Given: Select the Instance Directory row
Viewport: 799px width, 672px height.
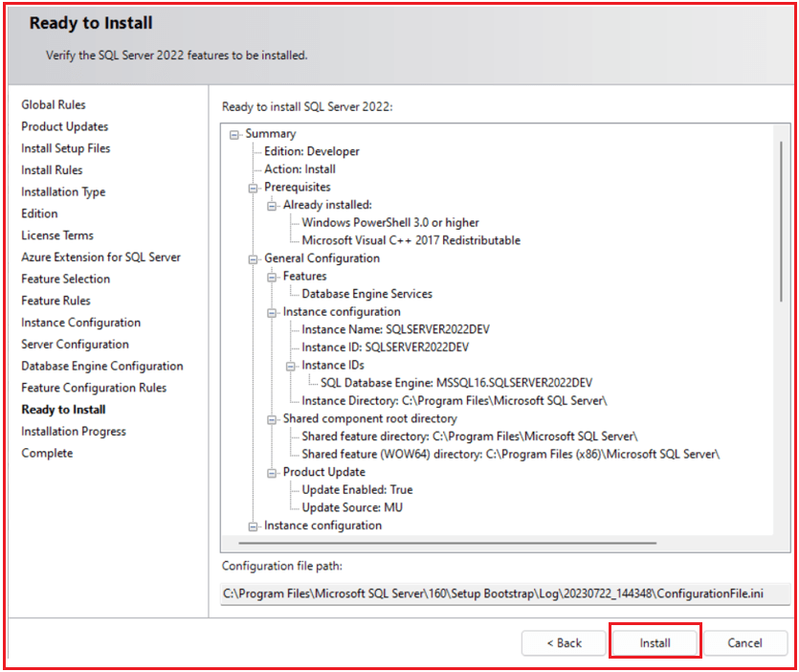Looking at the screenshot, I should (455, 401).
